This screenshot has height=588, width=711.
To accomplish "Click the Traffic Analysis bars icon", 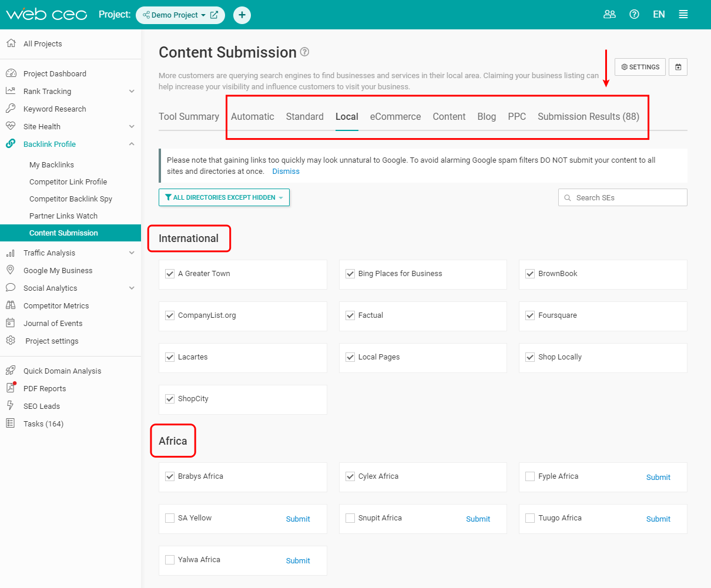I will (x=11, y=253).
